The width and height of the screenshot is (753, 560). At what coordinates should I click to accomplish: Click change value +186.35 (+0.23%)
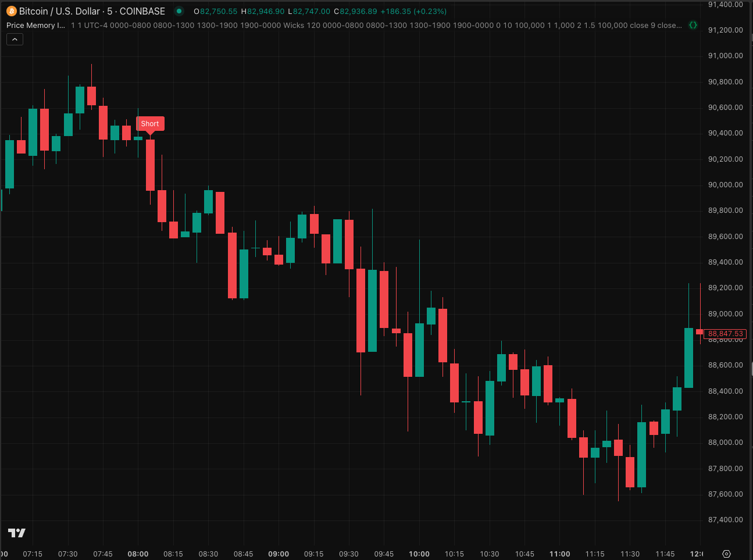coord(413,11)
